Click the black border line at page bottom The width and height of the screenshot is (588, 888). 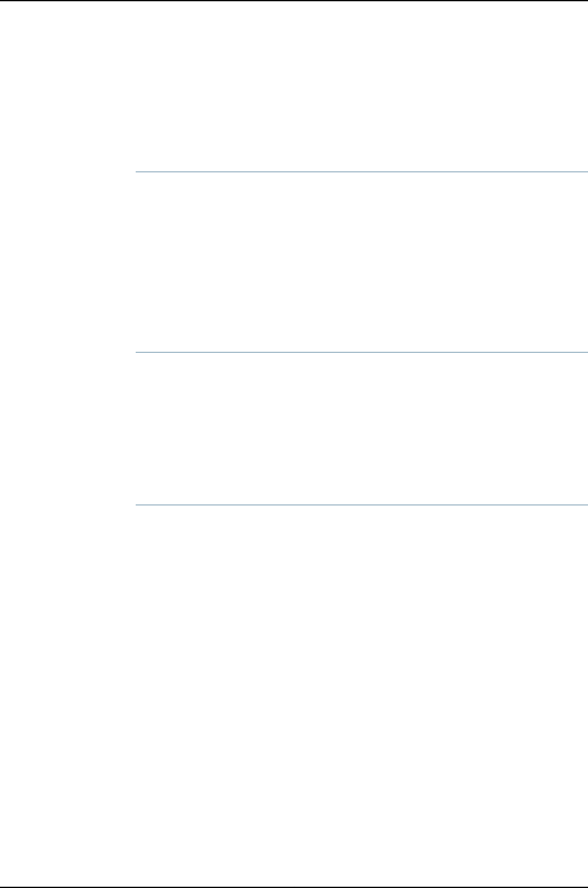click(x=294, y=887)
